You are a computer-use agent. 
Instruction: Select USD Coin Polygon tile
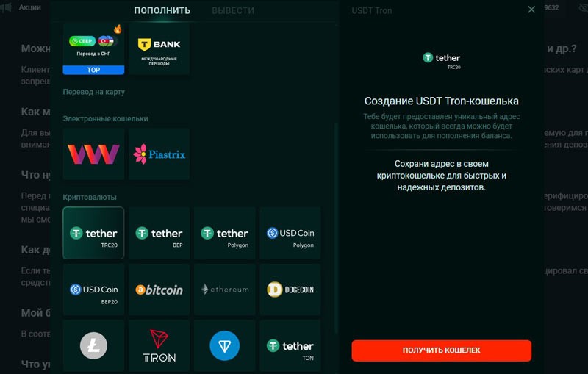290,233
